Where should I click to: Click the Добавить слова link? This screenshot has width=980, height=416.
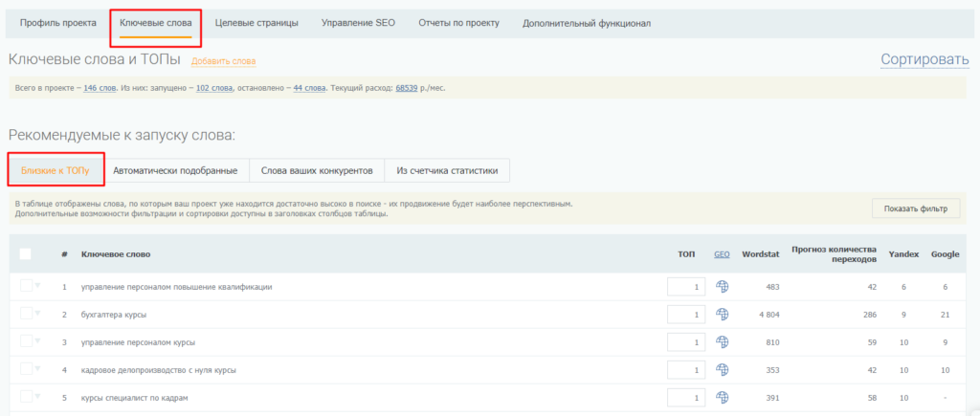tap(224, 61)
